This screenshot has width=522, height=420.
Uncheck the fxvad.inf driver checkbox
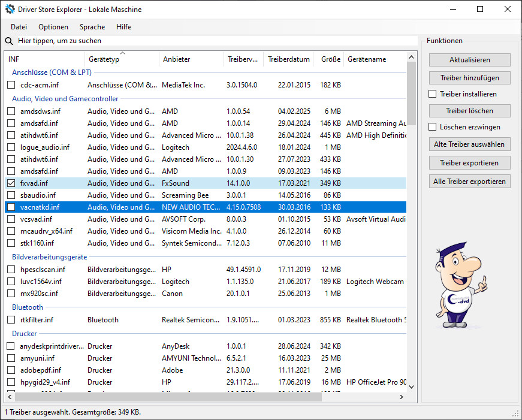coord(11,183)
